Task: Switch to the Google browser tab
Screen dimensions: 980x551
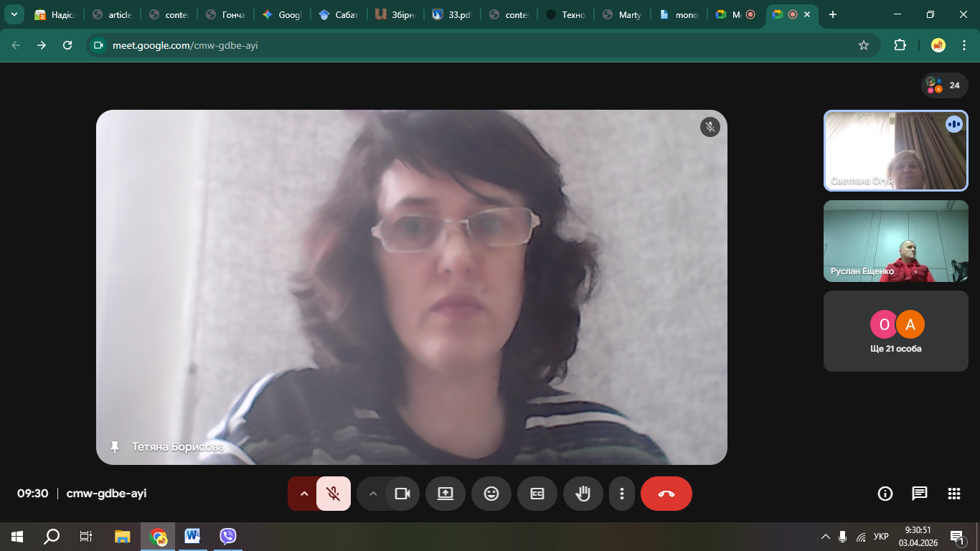Action: 282,14
